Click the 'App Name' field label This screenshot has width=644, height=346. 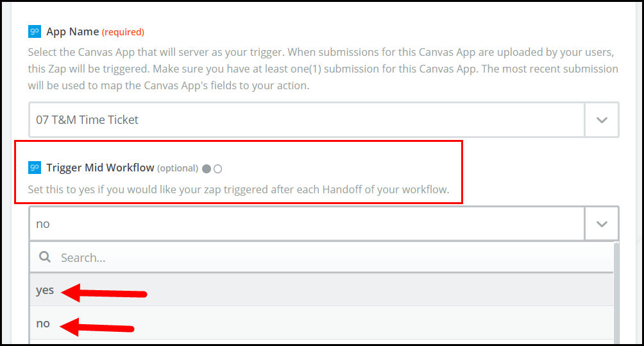click(x=72, y=31)
